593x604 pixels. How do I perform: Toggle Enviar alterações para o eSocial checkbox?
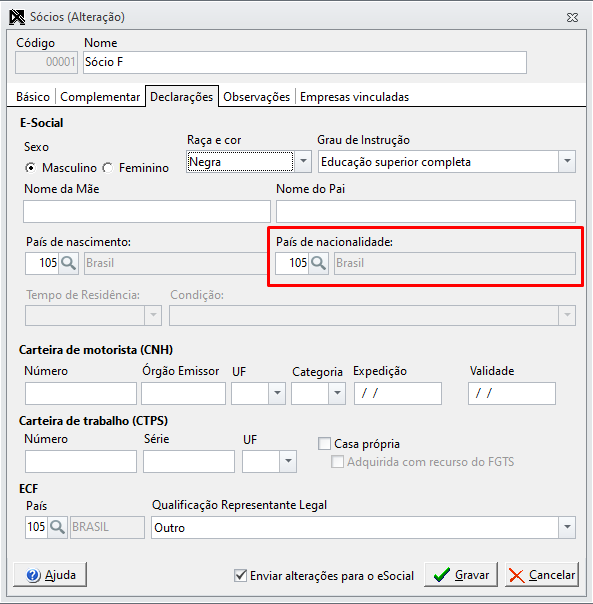click(240, 575)
